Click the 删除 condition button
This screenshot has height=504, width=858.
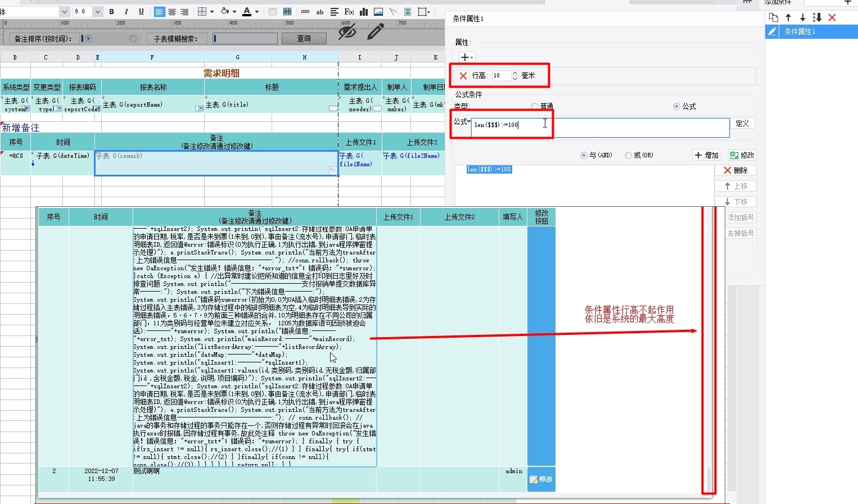pyautogui.click(x=735, y=170)
